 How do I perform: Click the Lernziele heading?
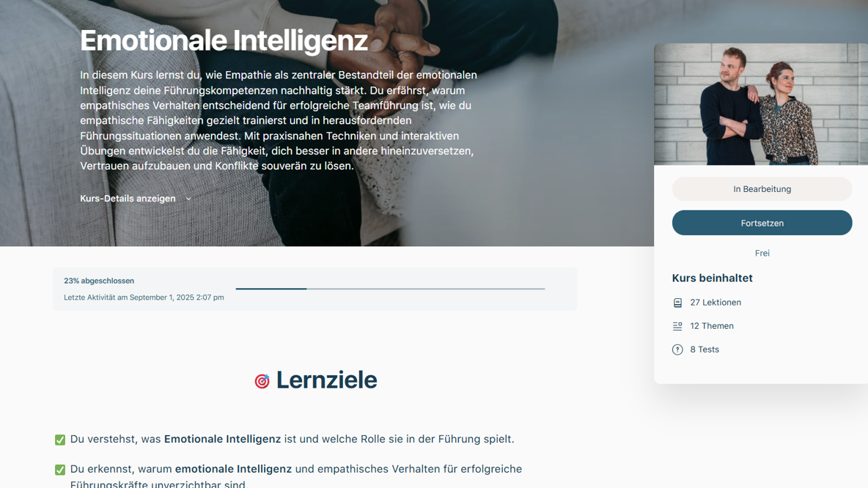327,380
